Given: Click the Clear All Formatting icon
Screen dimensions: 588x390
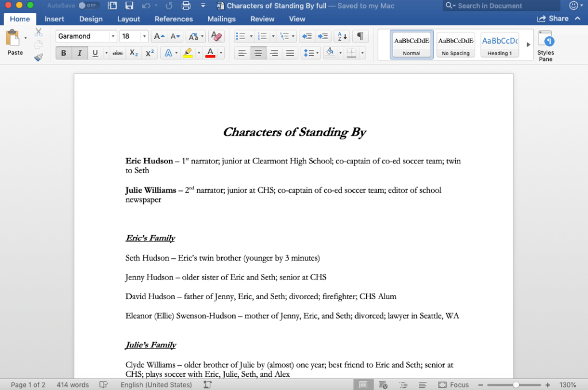Looking at the screenshot, I should coord(216,36).
